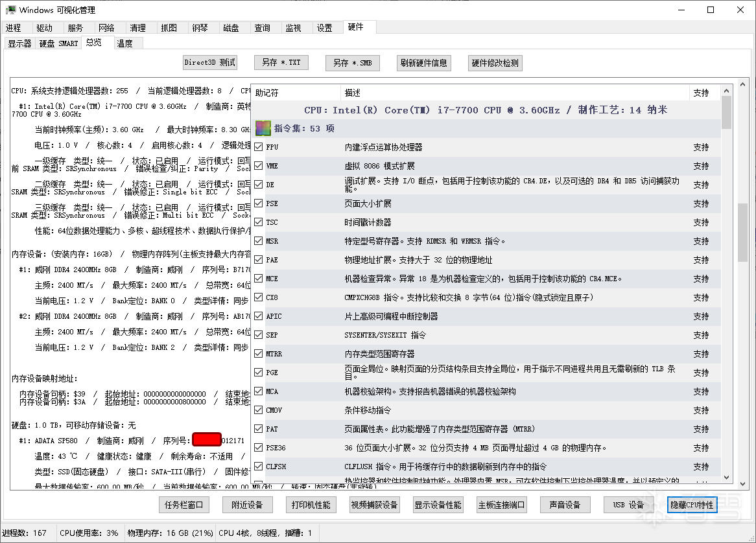
Task: Open 任务栏窗口 button
Action: (x=183, y=505)
